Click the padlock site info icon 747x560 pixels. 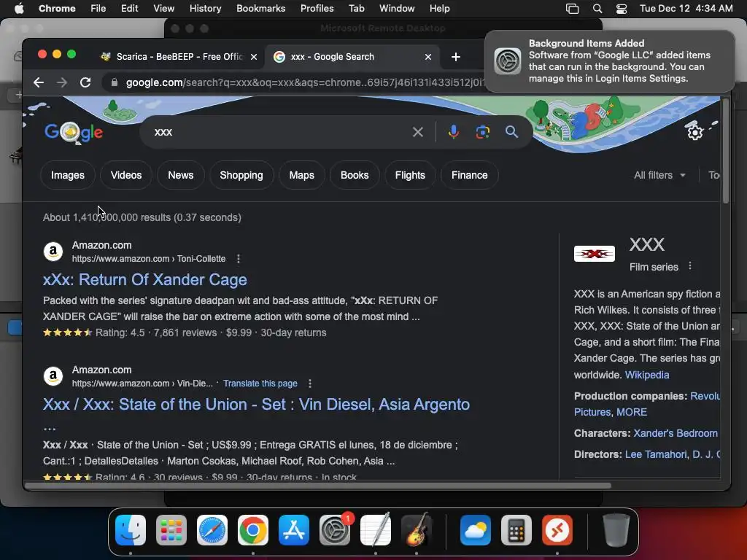[x=115, y=82]
